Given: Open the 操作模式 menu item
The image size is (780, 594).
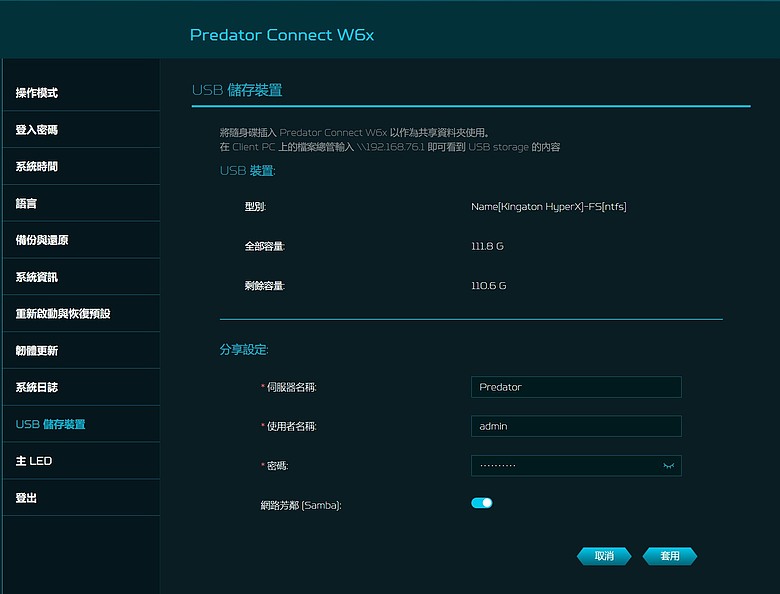Looking at the screenshot, I should (82, 93).
